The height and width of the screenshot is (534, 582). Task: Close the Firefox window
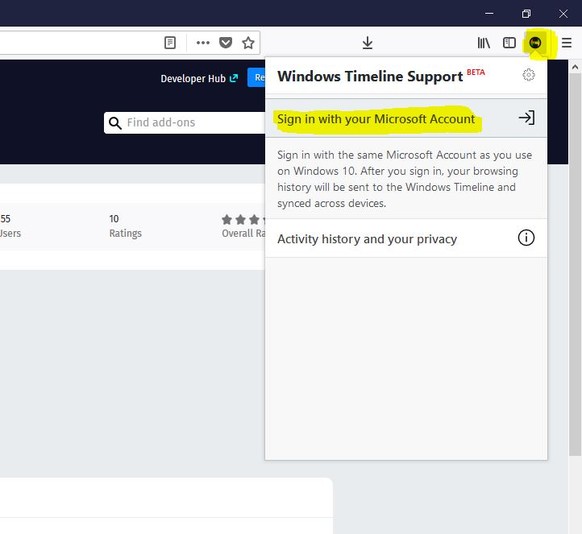(563, 14)
